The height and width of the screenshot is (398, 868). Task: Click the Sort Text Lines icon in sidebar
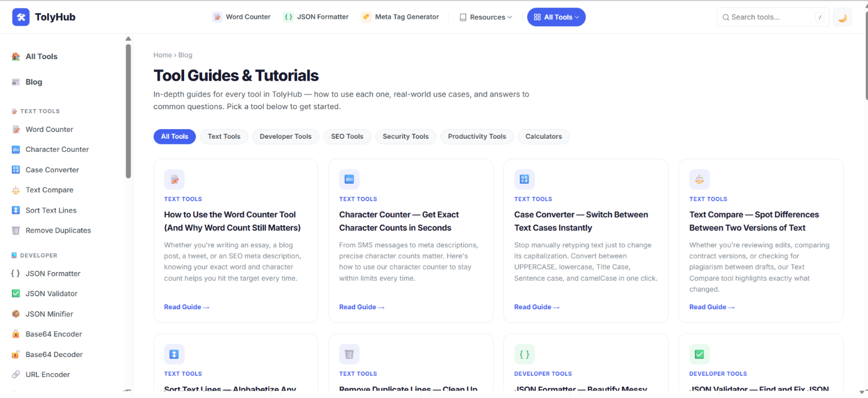(16, 210)
